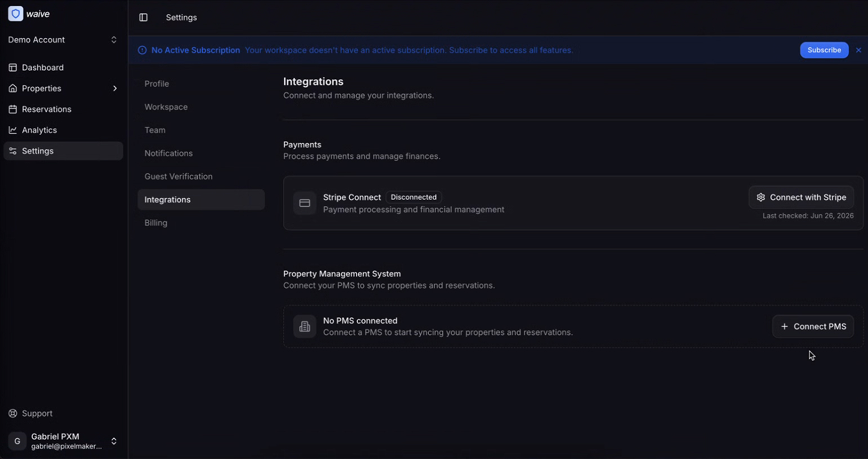Screen dimensions: 868x459
Task: Click Connect with Stripe button
Action: [x=801, y=197]
